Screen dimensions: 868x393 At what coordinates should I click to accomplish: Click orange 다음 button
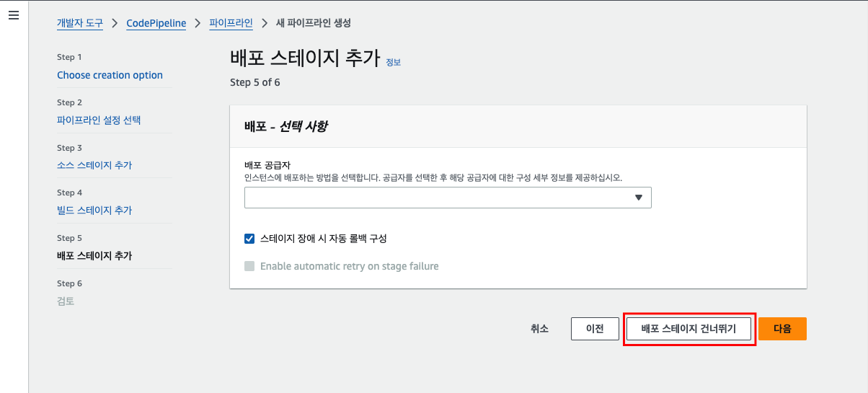coord(782,329)
